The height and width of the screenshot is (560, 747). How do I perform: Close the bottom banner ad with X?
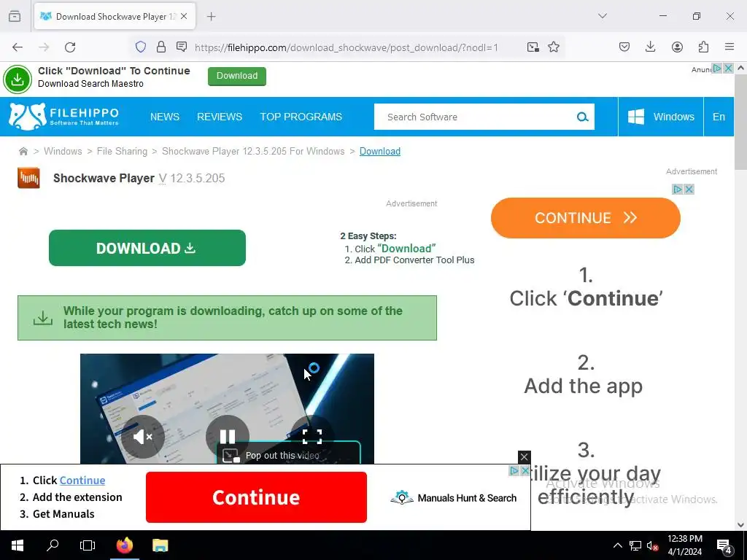coord(524,457)
